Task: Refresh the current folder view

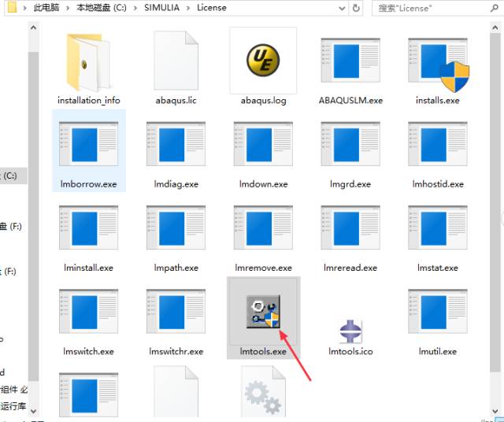Action: 357,8
